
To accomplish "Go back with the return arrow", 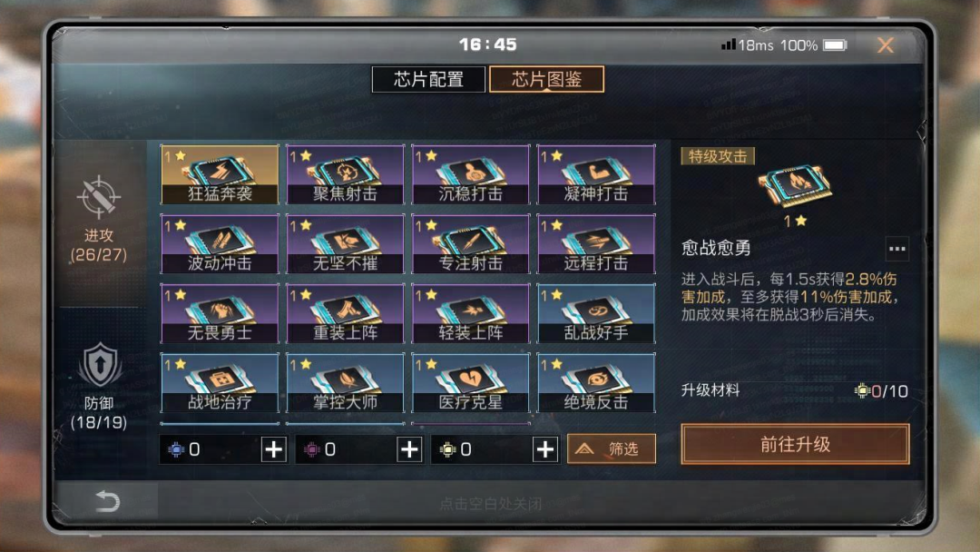I will tap(107, 501).
